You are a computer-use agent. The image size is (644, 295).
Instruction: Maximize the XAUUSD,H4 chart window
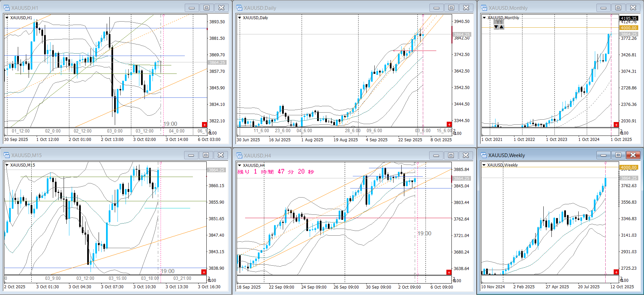(x=451, y=155)
